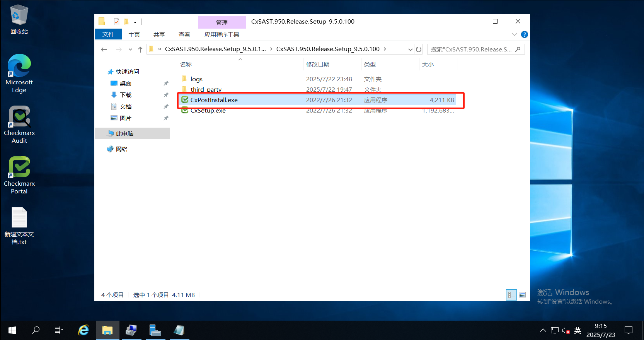Viewport: 644px width, 340px height.
Task: Toggle the 英 input method indicator
Action: tap(578, 330)
